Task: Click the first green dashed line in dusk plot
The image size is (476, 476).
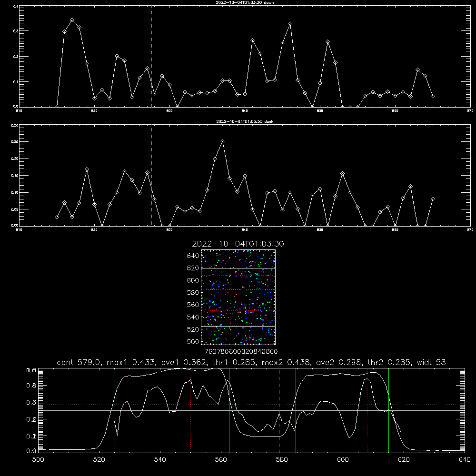Action: pos(151,176)
